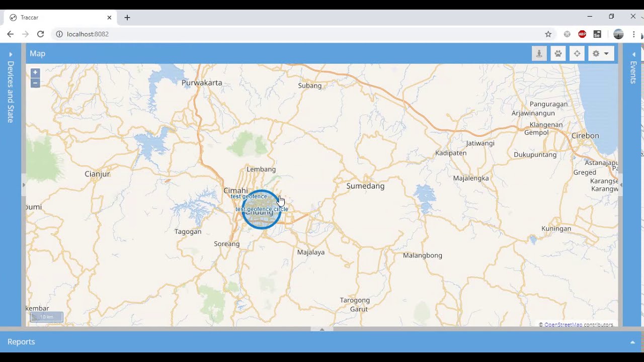Image resolution: width=644 pixels, height=362 pixels.
Task: Click the Jatiwangi town label
Action: click(480, 143)
